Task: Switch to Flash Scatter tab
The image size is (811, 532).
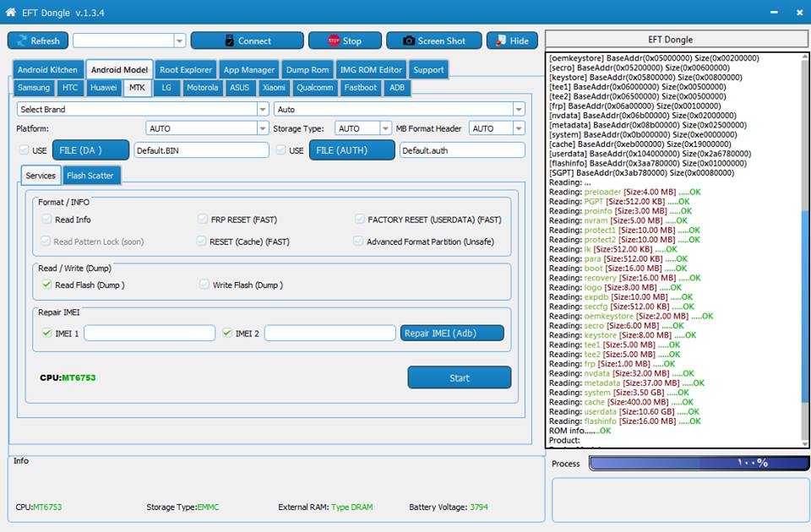Action: pos(90,176)
